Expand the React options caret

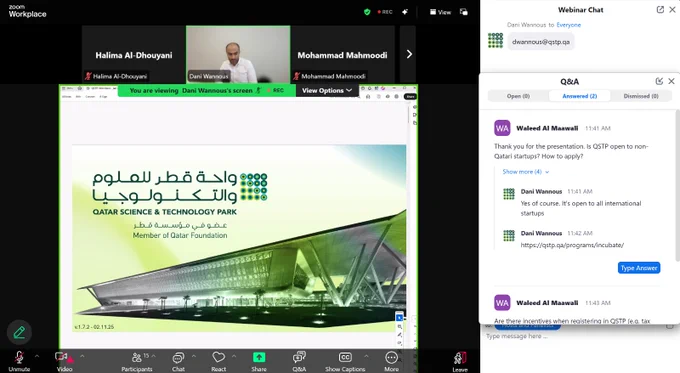pos(234,357)
